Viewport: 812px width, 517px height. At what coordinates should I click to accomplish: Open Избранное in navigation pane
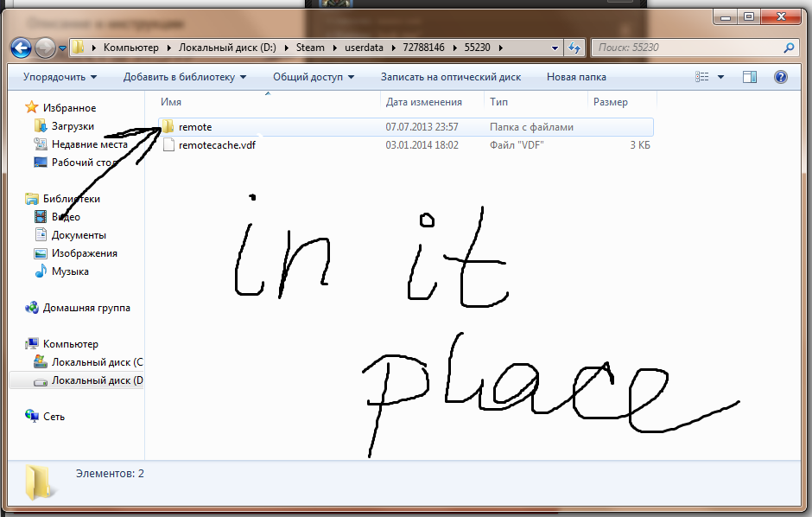[69, 108]
